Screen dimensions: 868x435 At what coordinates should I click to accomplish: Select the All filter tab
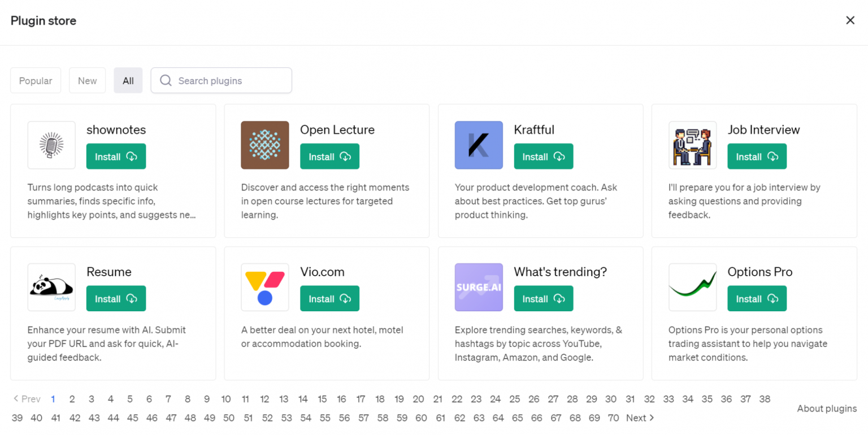tap(128, 81)
